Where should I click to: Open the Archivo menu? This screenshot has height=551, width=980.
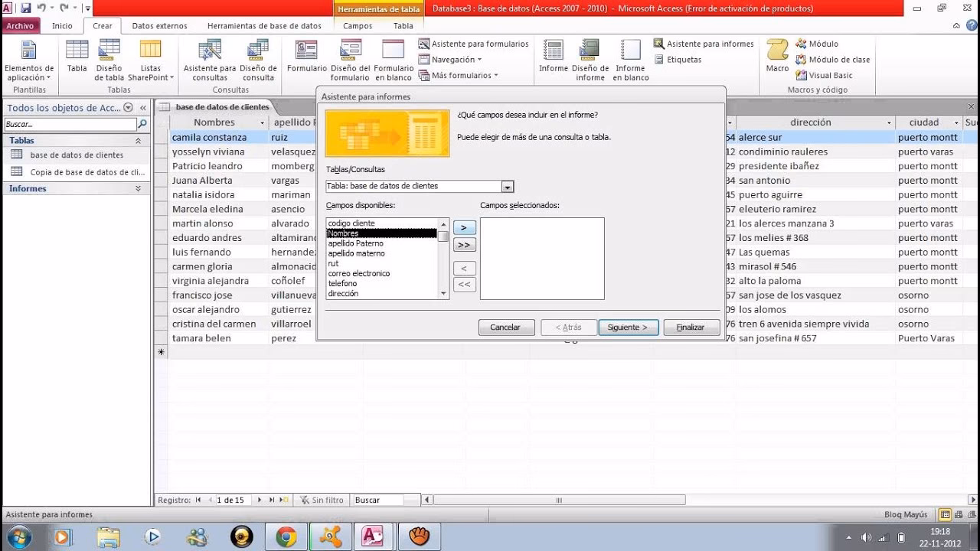click(21, 25)
